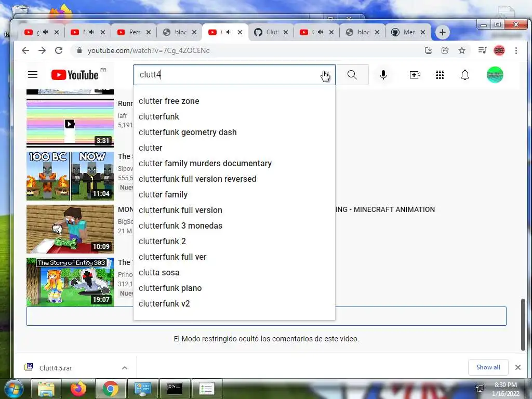Open 'Story of Entity 303' thumbnail
Image resolution: width=532 pixels, height=399 pixels.
[70, 282]
